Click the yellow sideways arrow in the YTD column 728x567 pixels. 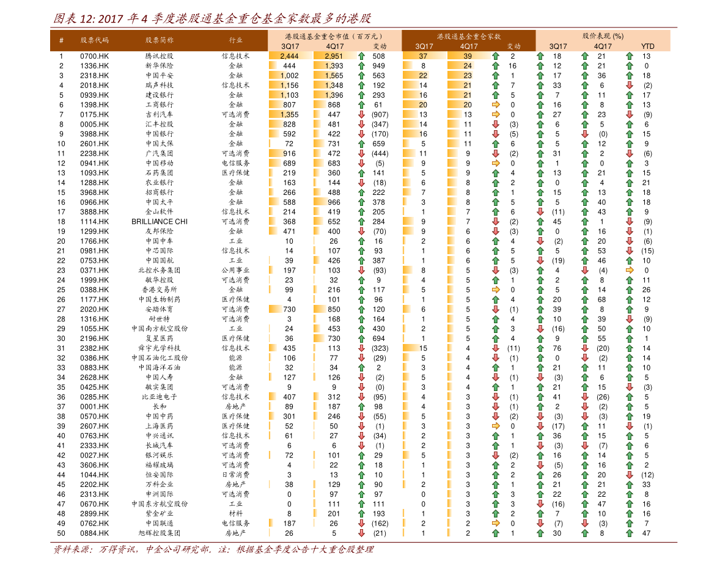pyautogui.click(x=630, y=270)
